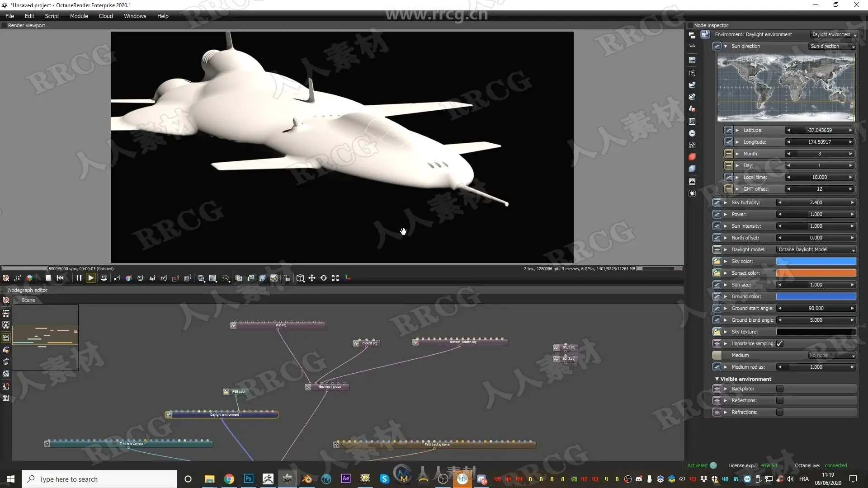Open the Daylight model dropdown
Viewport: 868px width, 488px height.
coord(816,249)
